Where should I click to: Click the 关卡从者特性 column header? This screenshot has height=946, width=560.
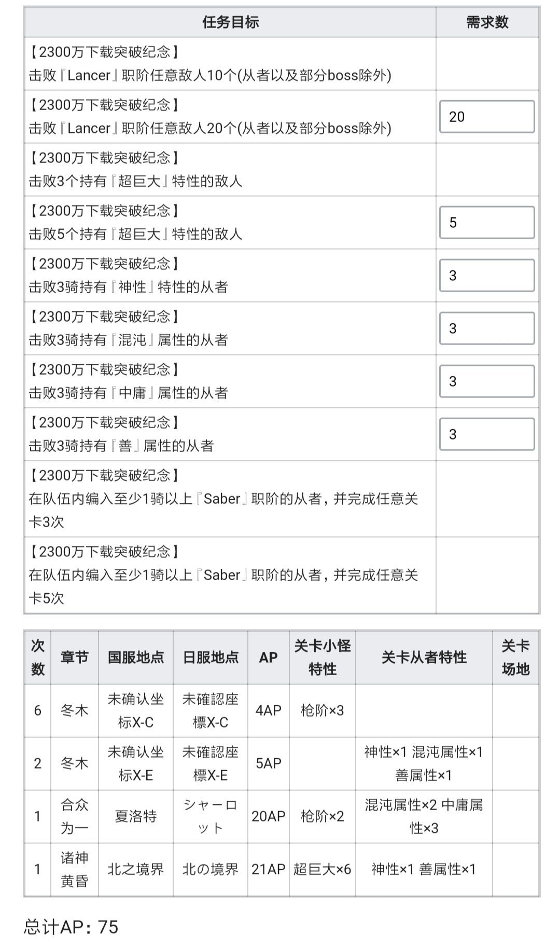click(424, 657)
